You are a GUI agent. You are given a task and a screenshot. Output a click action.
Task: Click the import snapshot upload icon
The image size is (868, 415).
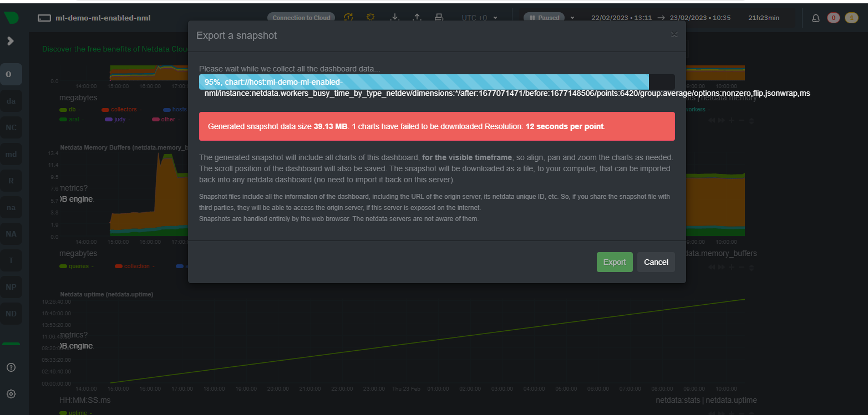tap(417, 17)
